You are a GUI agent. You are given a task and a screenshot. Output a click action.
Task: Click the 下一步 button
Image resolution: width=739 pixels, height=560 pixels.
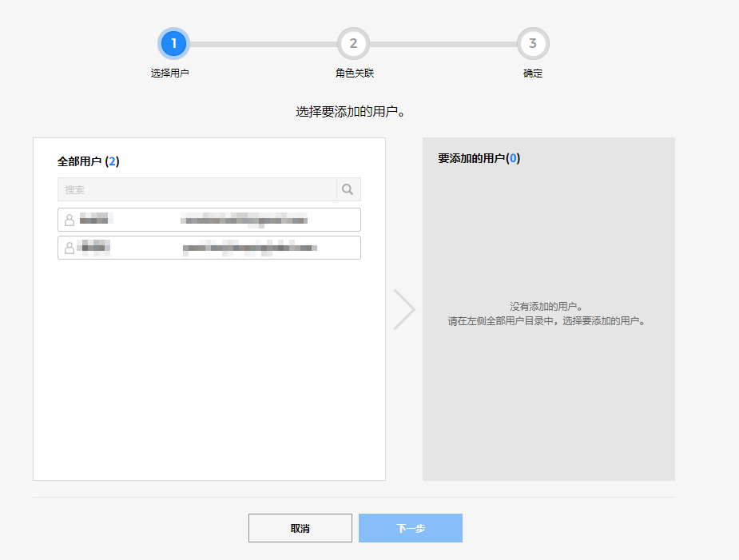point(411,528)
